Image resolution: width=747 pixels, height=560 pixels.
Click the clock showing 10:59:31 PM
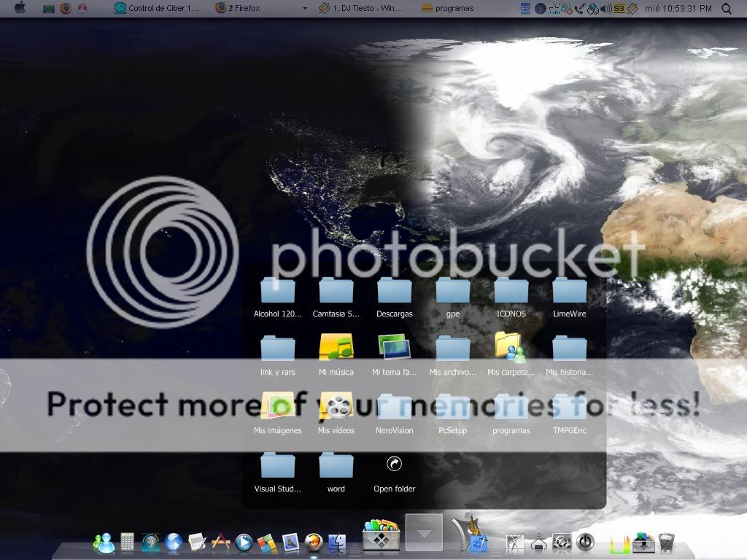click(x=678, y=8)
